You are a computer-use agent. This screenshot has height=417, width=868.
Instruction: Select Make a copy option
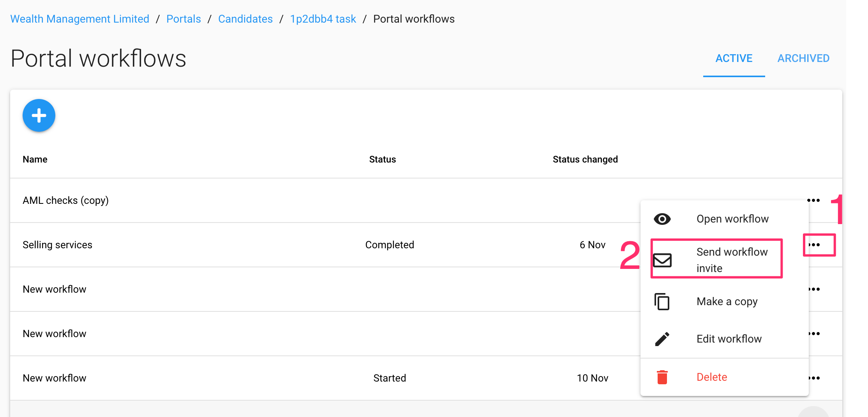click(727, 302)
